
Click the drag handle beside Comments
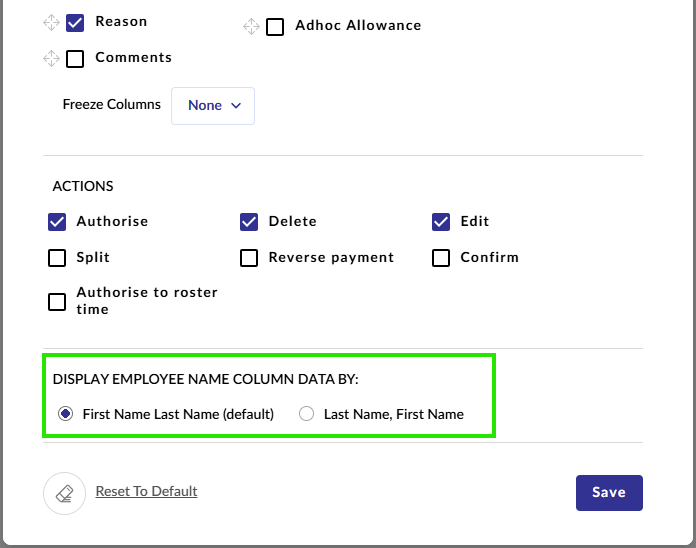51,59
